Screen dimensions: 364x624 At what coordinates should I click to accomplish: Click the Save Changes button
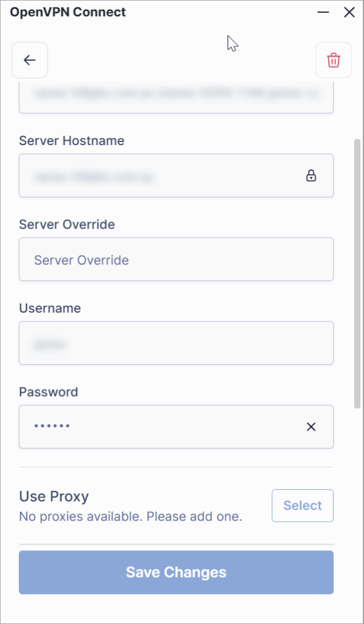(176, 572)
